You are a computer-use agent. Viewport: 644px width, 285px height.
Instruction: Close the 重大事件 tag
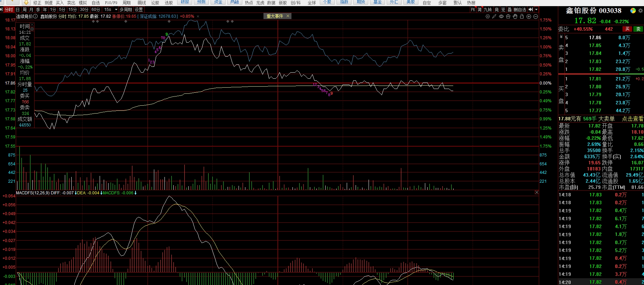pyautogui.click(x=288, y=16)
